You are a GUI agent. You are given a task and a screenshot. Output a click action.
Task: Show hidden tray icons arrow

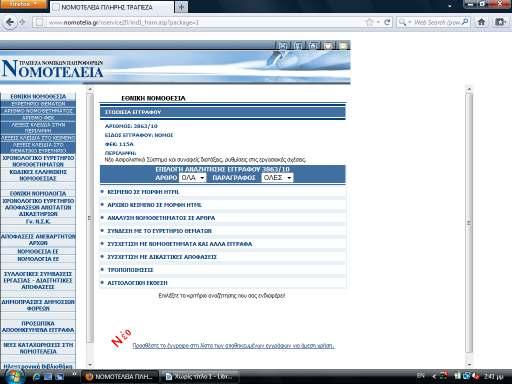pos(434,376)
